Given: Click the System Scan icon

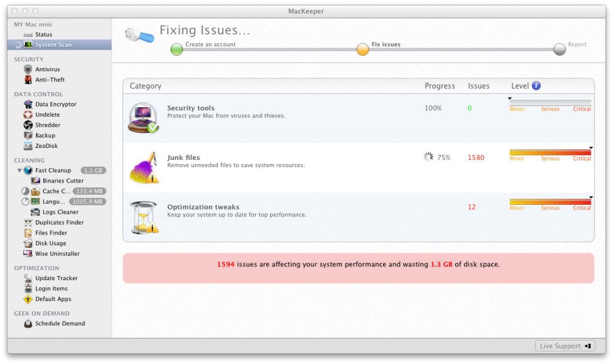Looking at the screenshot, I should (x=28, y=45).
